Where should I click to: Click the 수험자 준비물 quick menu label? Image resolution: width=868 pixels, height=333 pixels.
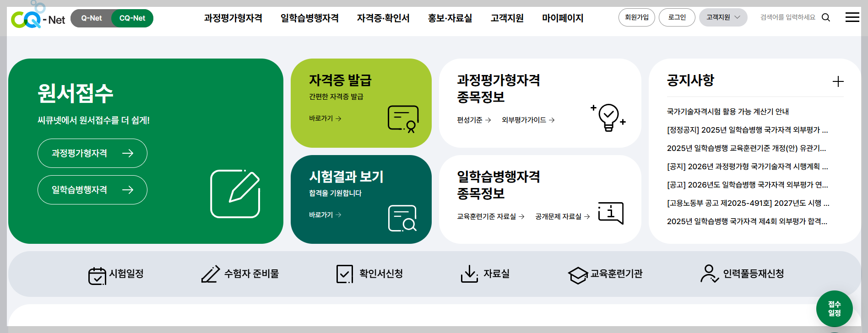pyautogui.click(x=251, y=274)
